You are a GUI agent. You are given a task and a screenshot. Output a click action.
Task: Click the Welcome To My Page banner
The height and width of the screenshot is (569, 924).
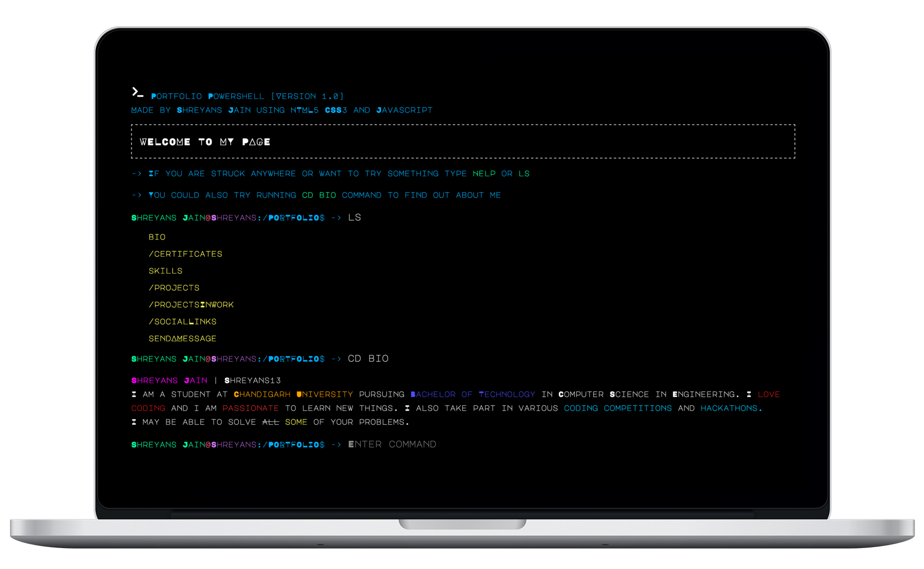205,142
